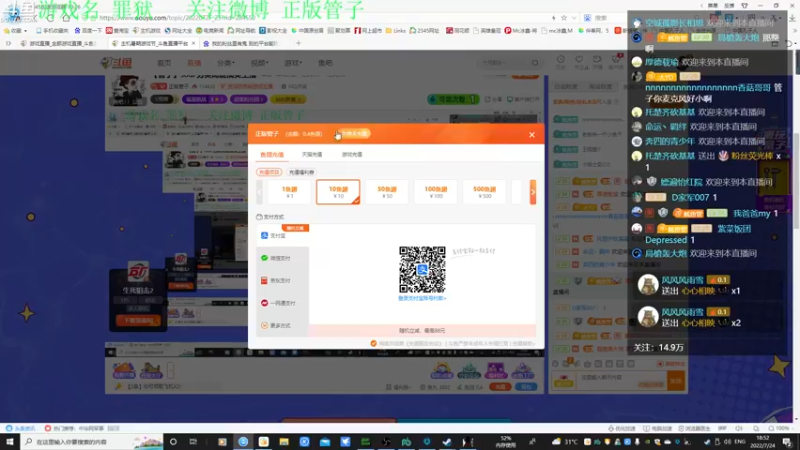Close the active 斗鱼直播平台 browser tab
Screen dimensions: 800x450
(x=193, y=43)
